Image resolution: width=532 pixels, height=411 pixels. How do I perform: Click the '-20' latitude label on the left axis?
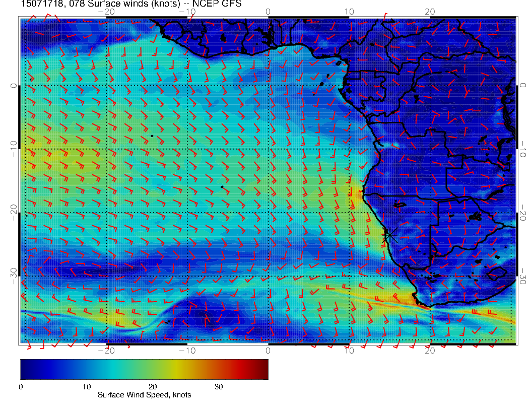pyautogui.click(x=14, y=213)
